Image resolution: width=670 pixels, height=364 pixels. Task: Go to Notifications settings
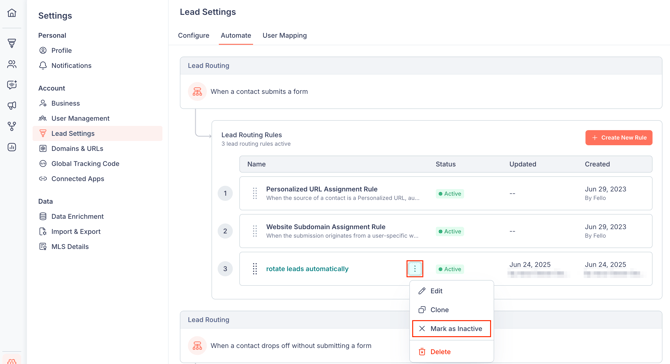71,65
